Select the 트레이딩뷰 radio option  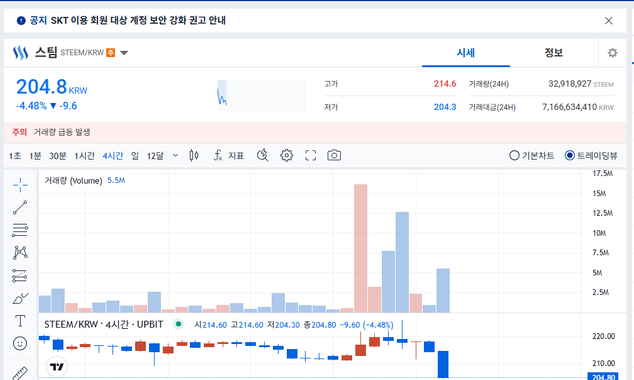[591, 156]
